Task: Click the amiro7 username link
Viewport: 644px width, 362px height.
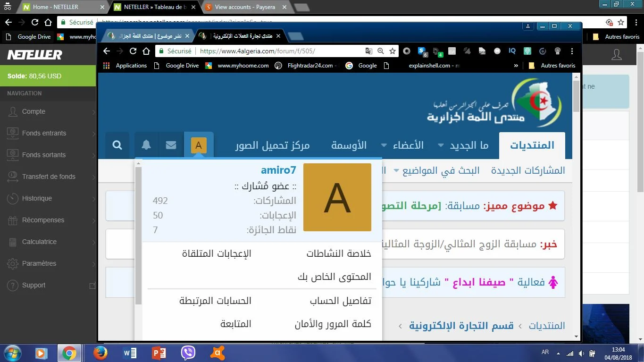Action: (278, 170)
